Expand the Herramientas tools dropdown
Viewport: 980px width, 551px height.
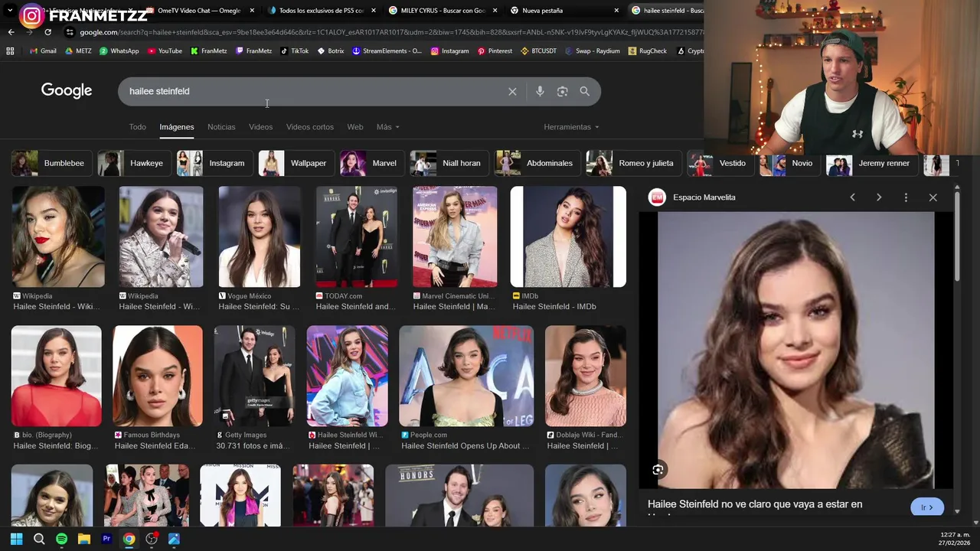[x=571, y=127]
